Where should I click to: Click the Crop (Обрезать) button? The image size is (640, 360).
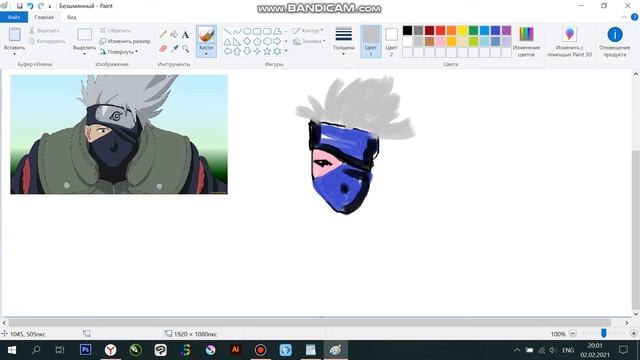[115, 31]
